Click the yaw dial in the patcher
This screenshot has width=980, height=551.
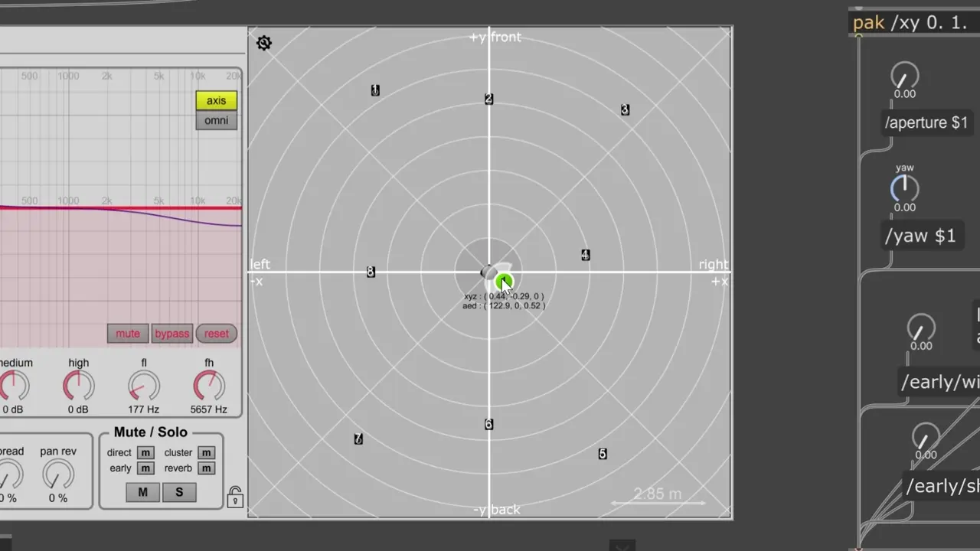point(904,188)
